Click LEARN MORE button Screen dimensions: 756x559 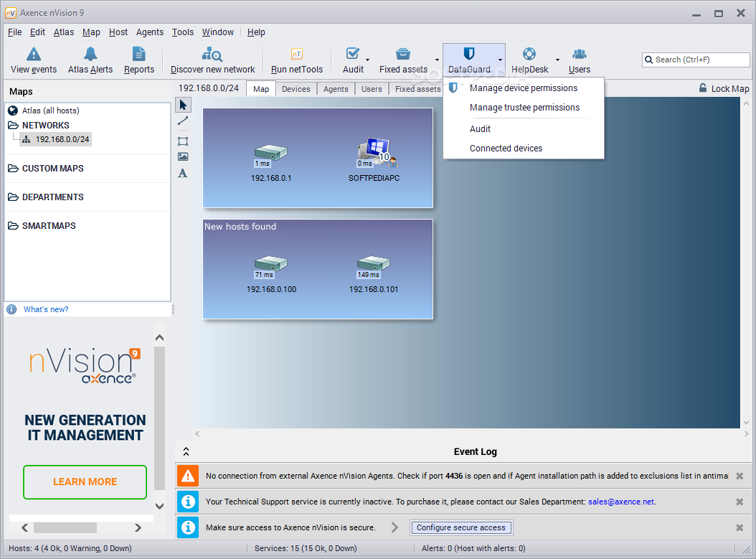(85, 482)
